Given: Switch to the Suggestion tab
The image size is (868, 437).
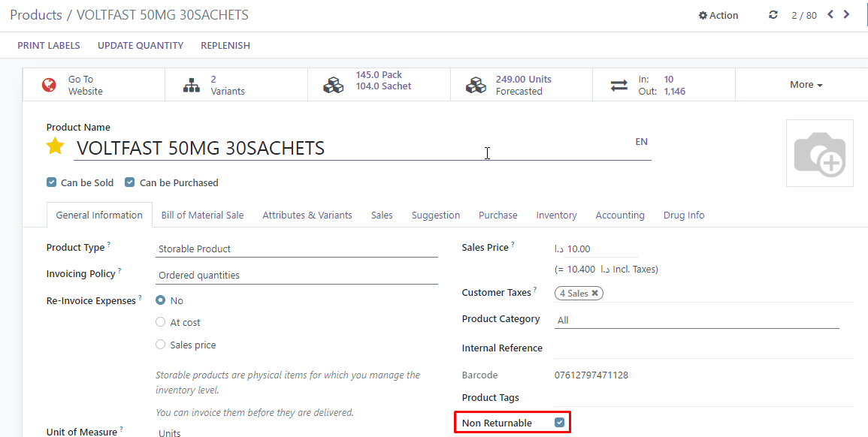Looking at the screenshot, I should click(x=436, y=215).
